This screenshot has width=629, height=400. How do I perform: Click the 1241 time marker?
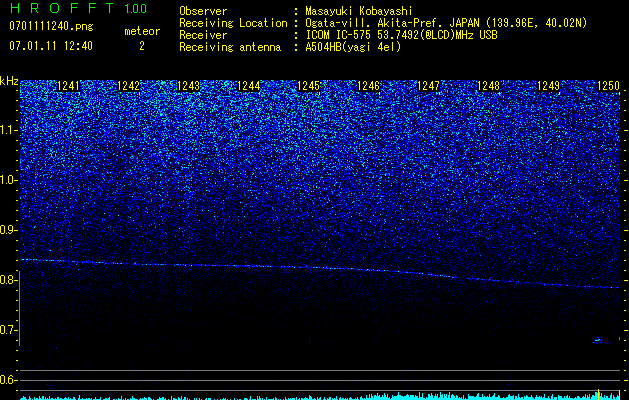(x=69, y=85)
